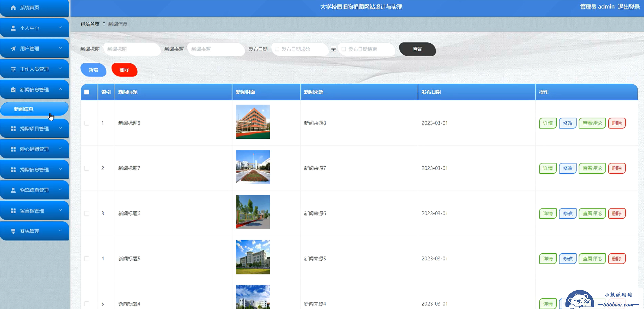Click the cover thumbnail of 新闻标题5

click(x=253, y=257)
